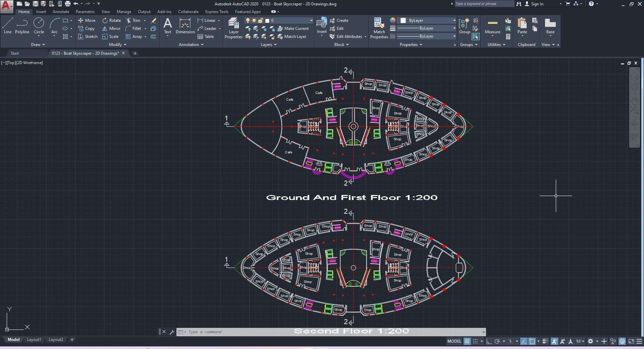This screenshot has width=644, height=349.
Task: Toggle object snap tracking
Action: (524, 341)
